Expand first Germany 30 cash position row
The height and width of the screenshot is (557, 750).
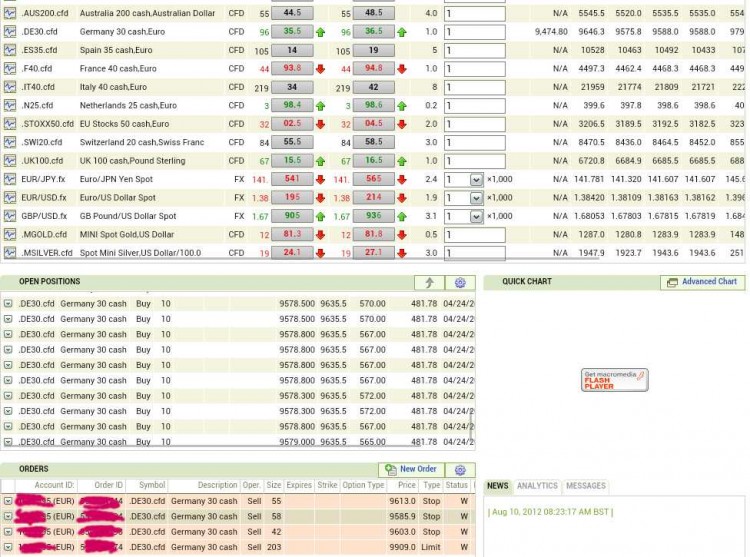point(8,304)
